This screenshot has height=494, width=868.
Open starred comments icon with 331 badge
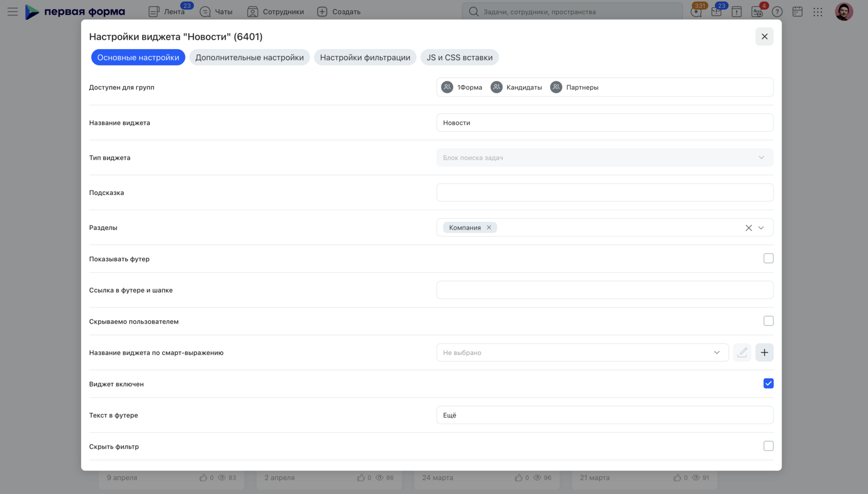[x=696, y=11]
